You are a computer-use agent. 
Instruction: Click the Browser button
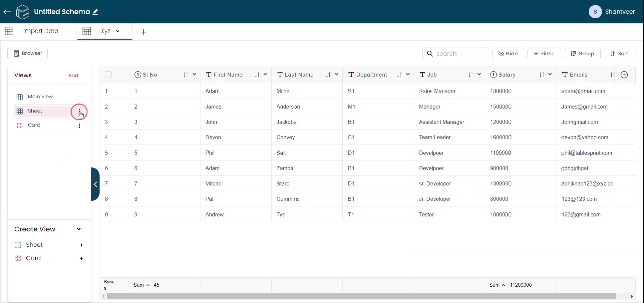pos(28,53)
